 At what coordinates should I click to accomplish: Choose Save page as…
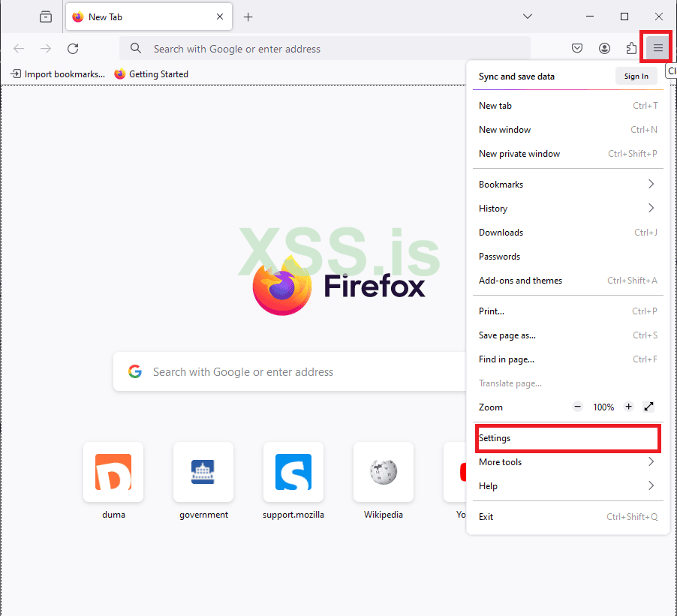point(567,335)
